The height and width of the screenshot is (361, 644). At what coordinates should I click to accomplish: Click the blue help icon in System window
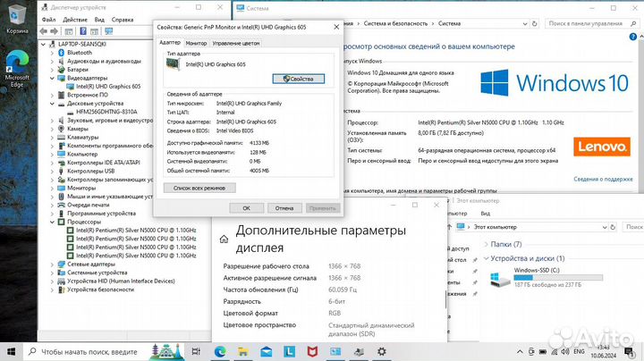click(x=633, y=37)
